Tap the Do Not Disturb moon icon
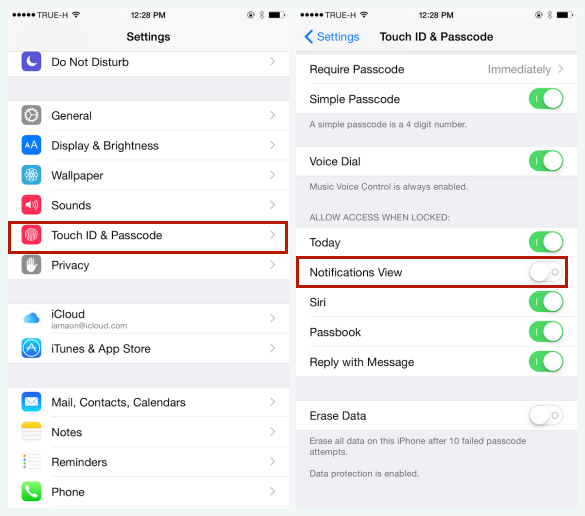This screenshot has width=585, height=516. tap(31, 61)
